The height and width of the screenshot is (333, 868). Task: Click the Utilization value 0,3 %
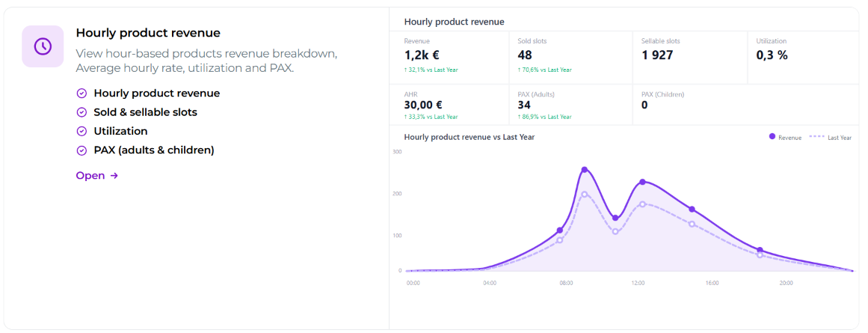coord(772,55)
